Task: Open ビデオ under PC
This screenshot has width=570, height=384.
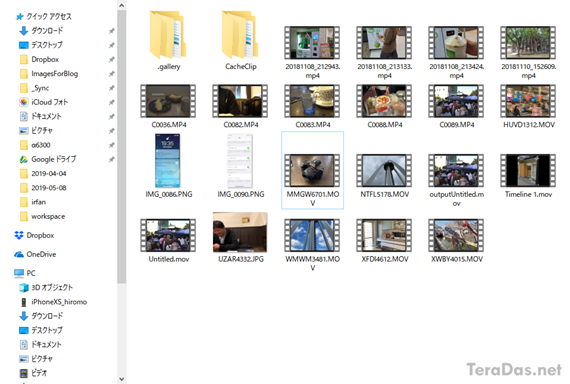Action: pyautogui.click(x=33, y=373)
